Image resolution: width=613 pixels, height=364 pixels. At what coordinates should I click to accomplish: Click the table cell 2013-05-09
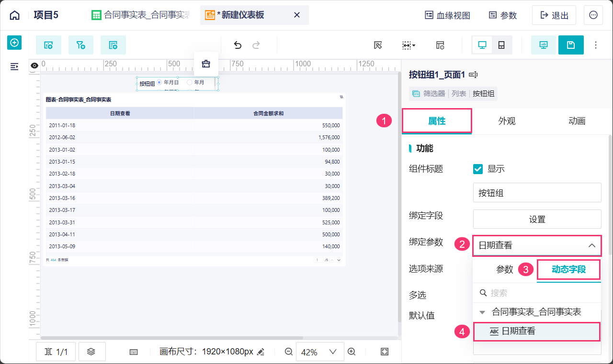(62, 246)
